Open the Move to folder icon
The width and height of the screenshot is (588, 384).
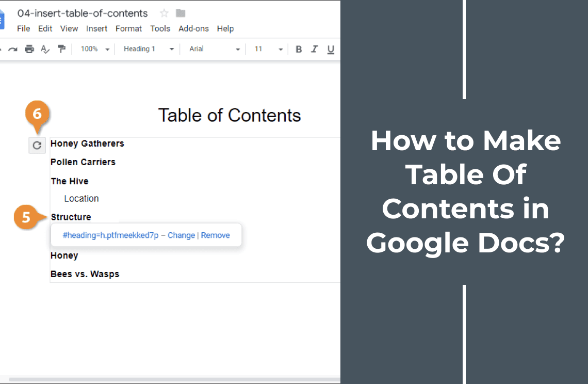tap(180, 13)
